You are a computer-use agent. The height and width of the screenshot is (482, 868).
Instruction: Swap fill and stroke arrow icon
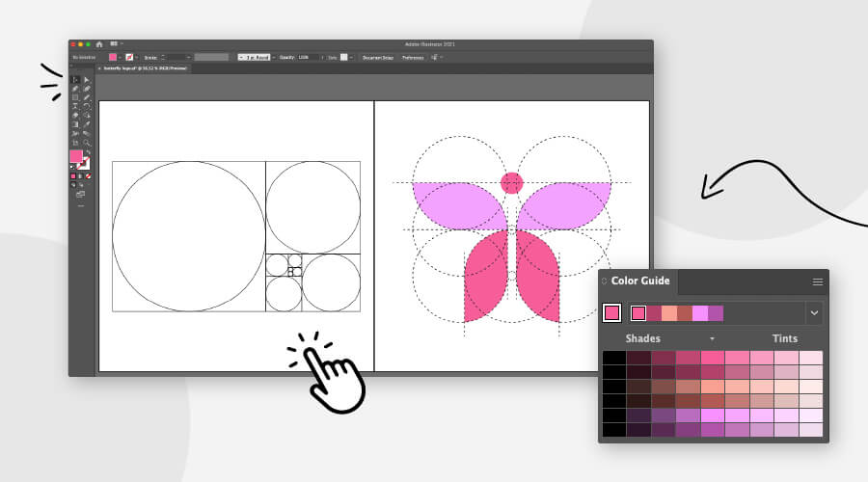click(88, 152)
